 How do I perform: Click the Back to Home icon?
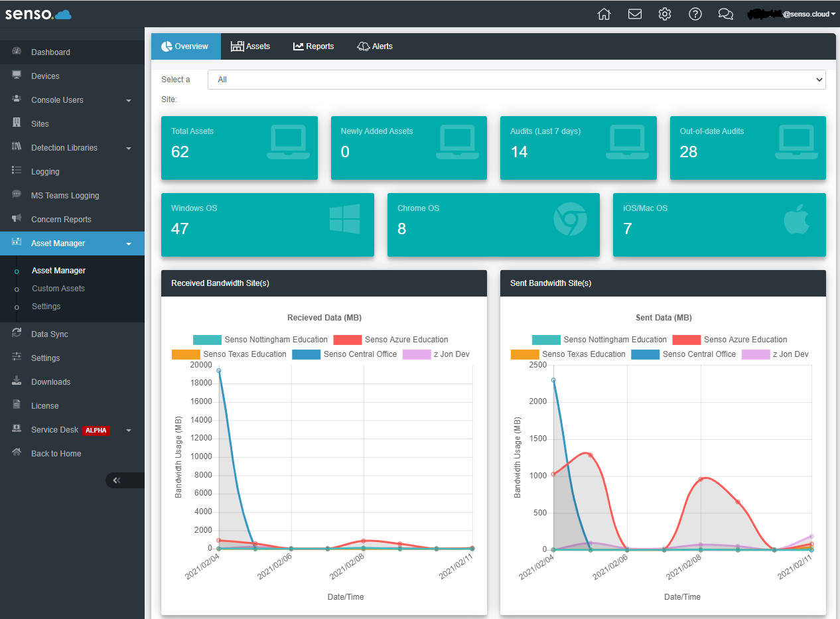(x=17, y=453)
